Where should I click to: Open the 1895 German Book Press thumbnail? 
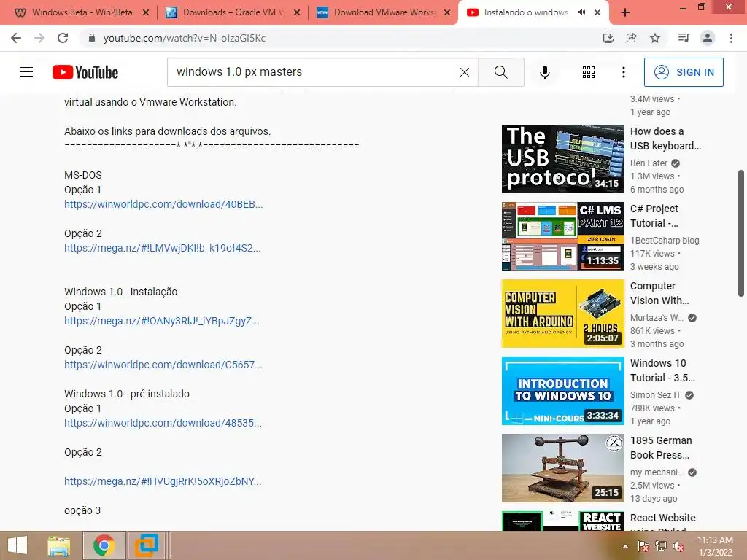[562, 468]
